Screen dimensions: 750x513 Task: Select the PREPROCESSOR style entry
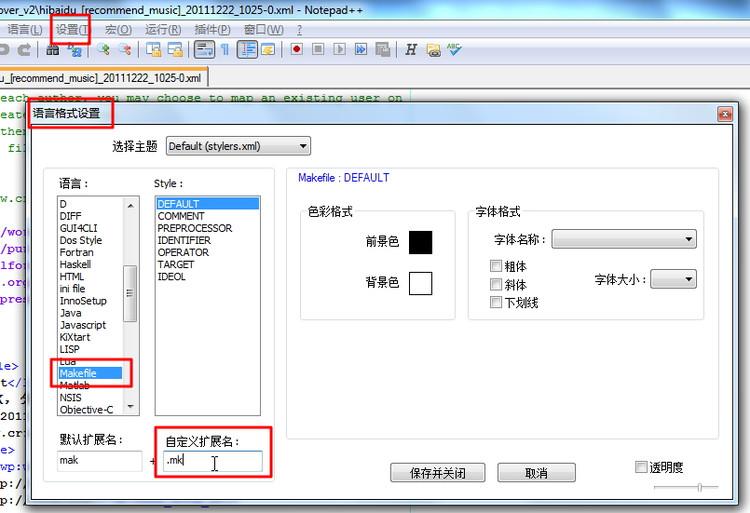pyautogui.click(x=208, y=228)
